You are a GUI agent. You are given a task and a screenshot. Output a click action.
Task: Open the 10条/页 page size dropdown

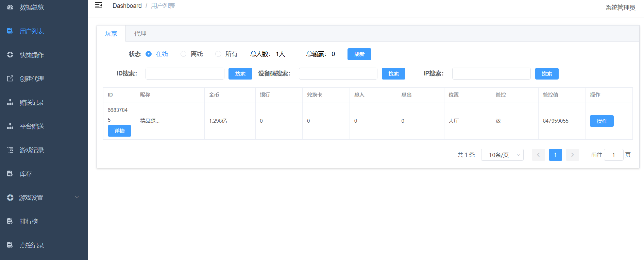(x=502, y=155)
